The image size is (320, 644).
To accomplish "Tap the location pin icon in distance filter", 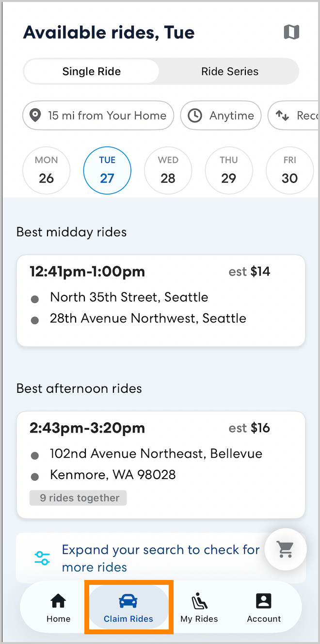I will [x=35, y=115].
